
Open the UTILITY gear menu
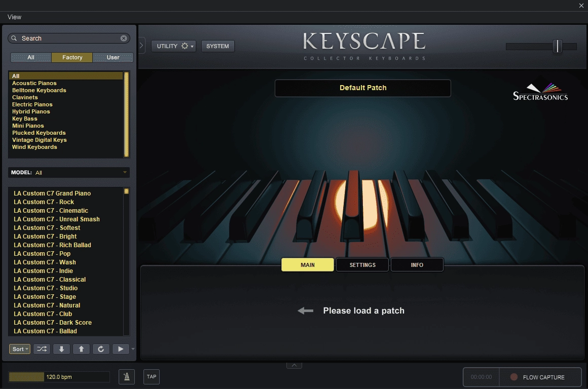pyautogui.click(x=174, y=46)
